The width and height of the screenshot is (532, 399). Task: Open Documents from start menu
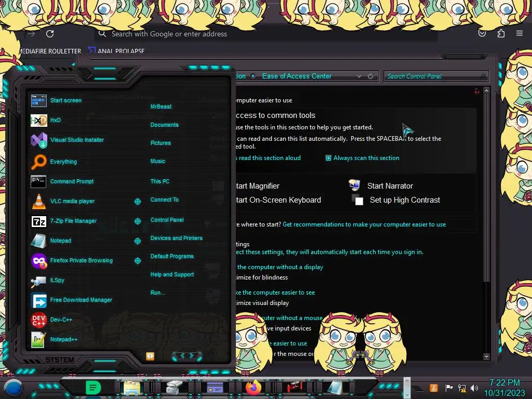(x=164, y=125)
